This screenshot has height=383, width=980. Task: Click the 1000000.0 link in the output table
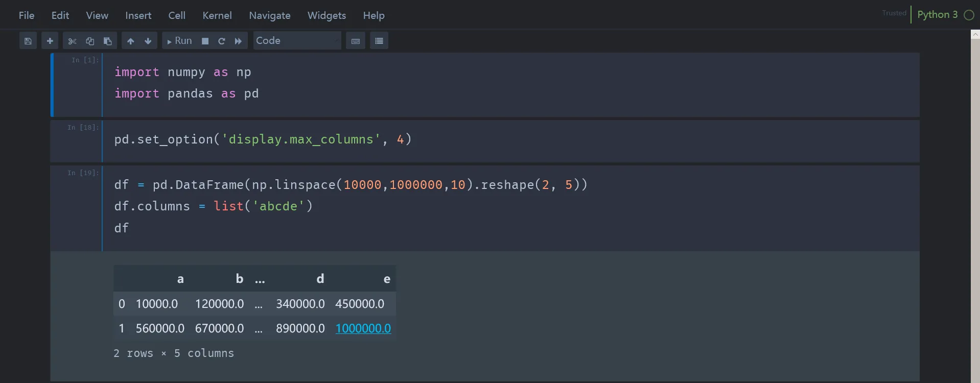click(x=363, y=328)
